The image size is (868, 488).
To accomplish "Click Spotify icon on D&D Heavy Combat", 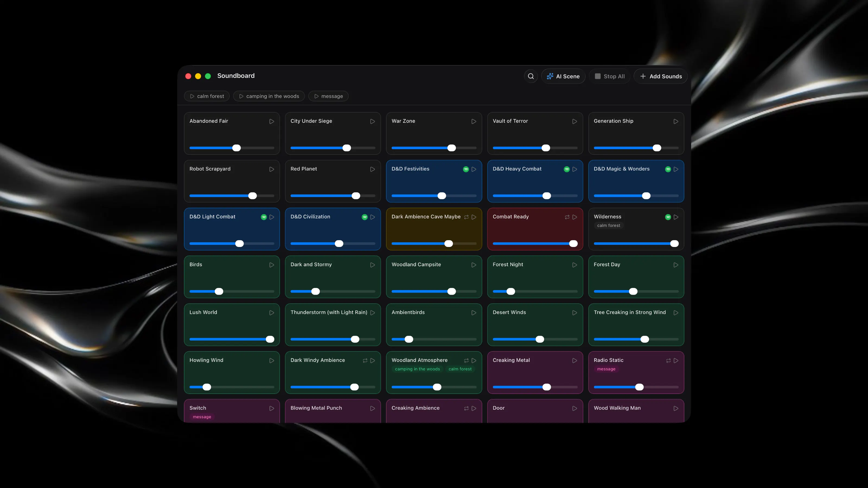I will pos(567,169).
